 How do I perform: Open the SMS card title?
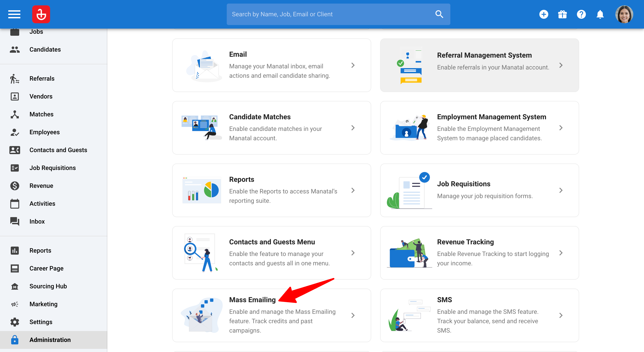[444, 300]
